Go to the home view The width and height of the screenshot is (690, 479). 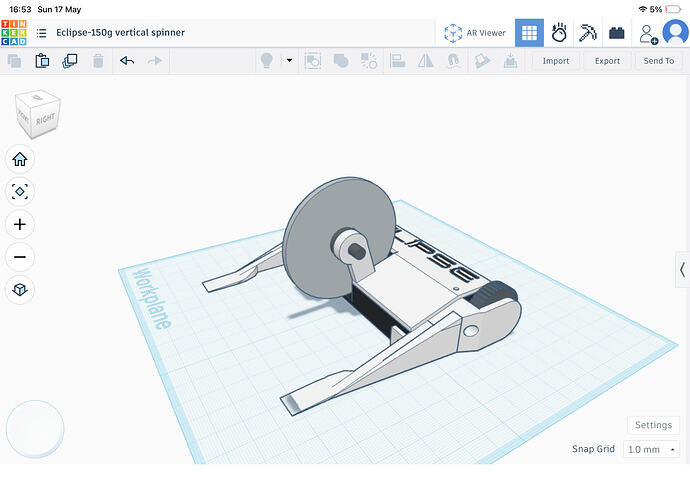tap(20, 159)
